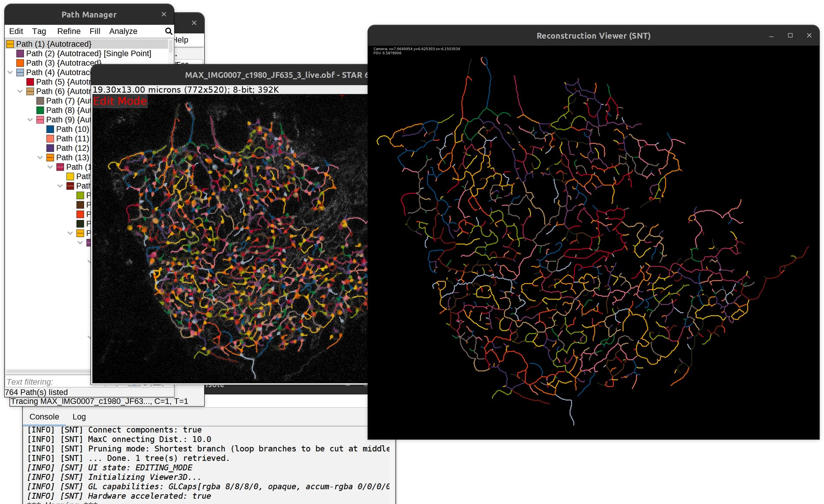Click the blue striped tag icon beside Path (4)
Viewport: 824px width, 504px height.
(x=20, y=72)
